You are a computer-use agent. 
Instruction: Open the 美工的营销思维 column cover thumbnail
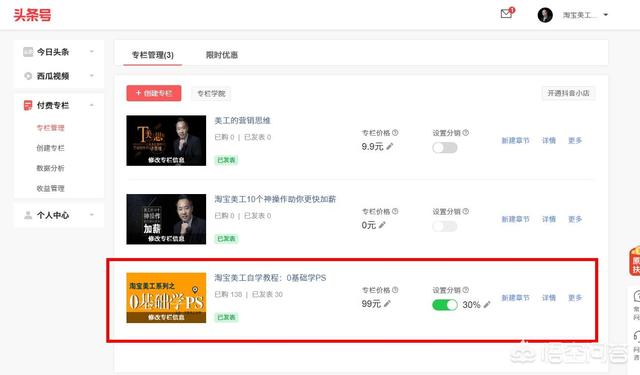(x=166, y=140)
